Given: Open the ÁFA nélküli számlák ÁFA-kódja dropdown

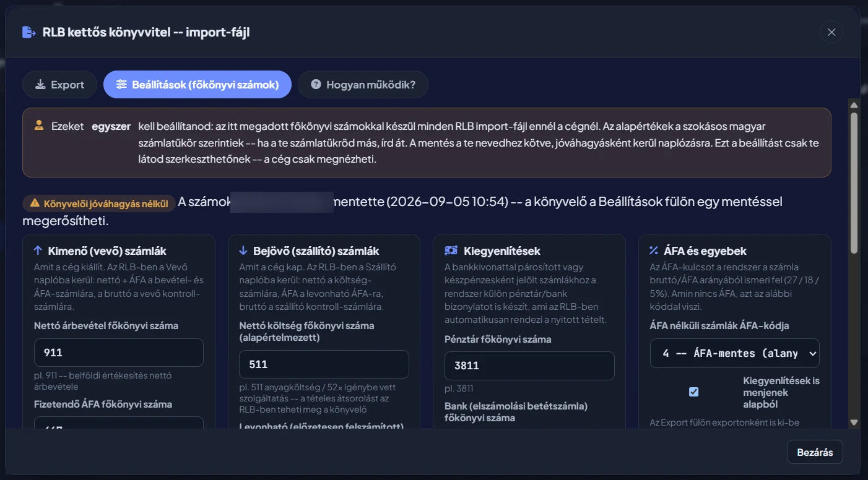Looking at the screenshot, I should [x=735, y=353].
